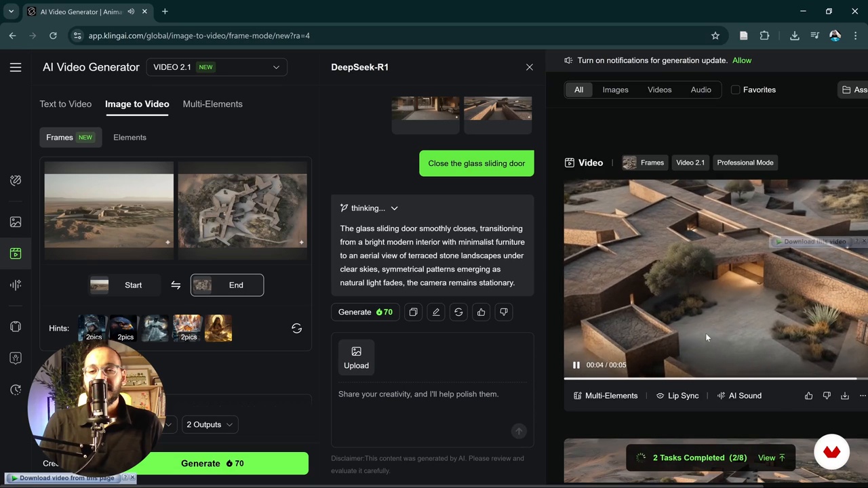Click Generate 70 under the response
Screen dimensions: 868x488
[x=366, y=312]
